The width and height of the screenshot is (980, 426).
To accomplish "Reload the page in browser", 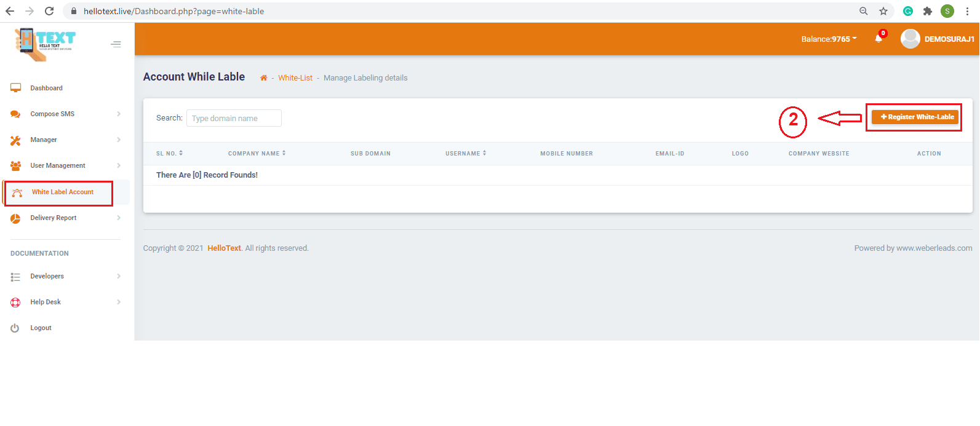I will coord(49,11).
